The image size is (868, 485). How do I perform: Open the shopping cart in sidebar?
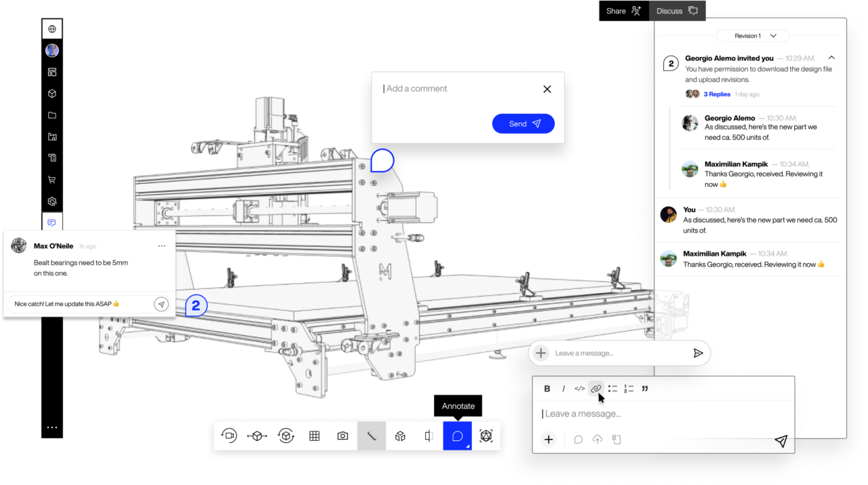[52, 179]
